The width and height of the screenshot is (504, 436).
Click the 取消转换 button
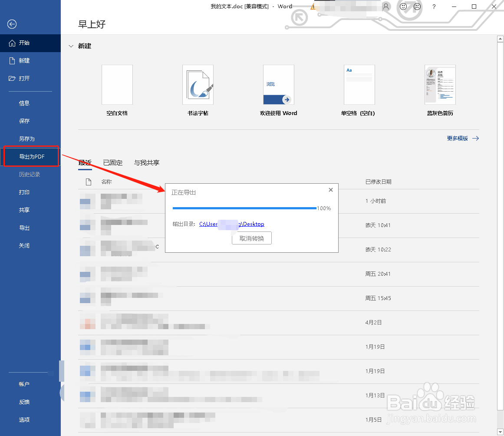(252, 238)
